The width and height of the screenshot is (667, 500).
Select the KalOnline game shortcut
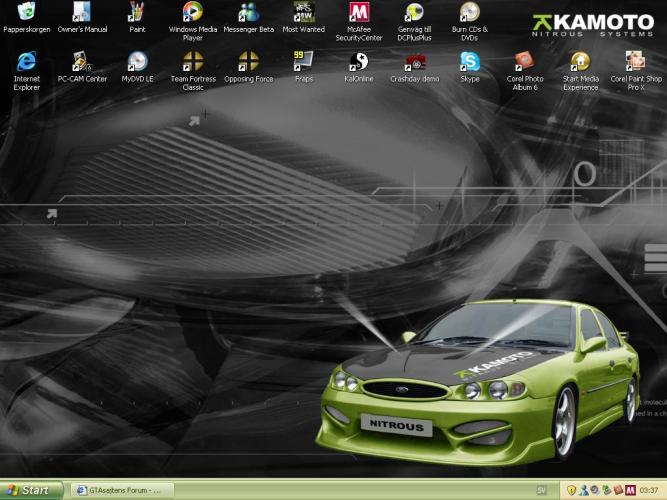coord(358,62)
